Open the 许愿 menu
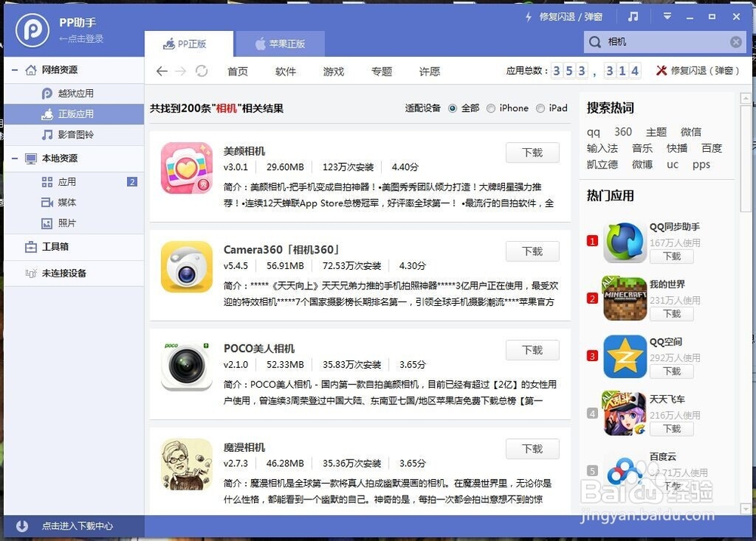756x541 pixels. coord(429,72)
